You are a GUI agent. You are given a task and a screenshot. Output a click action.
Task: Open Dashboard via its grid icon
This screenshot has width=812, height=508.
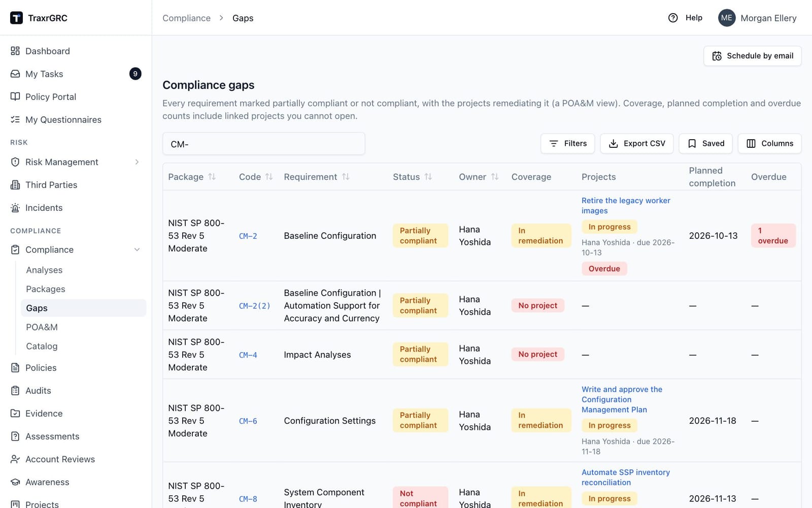(x=15, y=51)
